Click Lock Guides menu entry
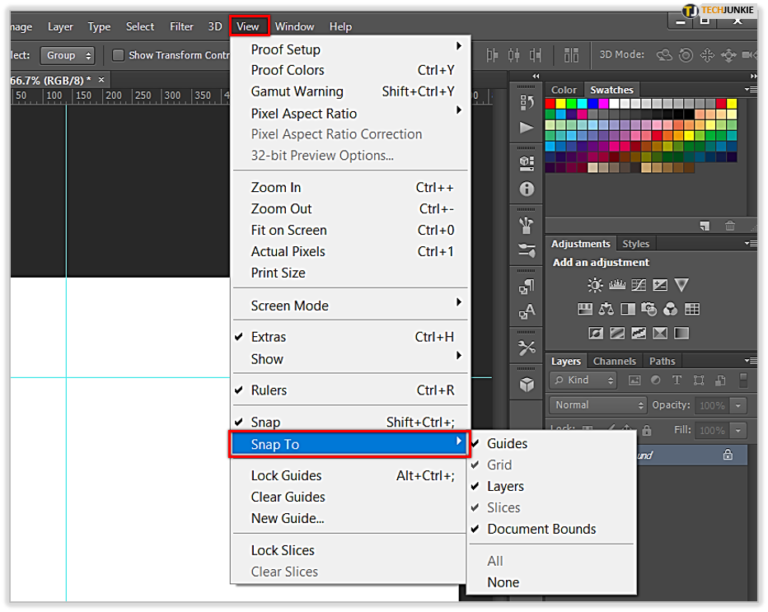Screen dimensions: 768x612 350,475
